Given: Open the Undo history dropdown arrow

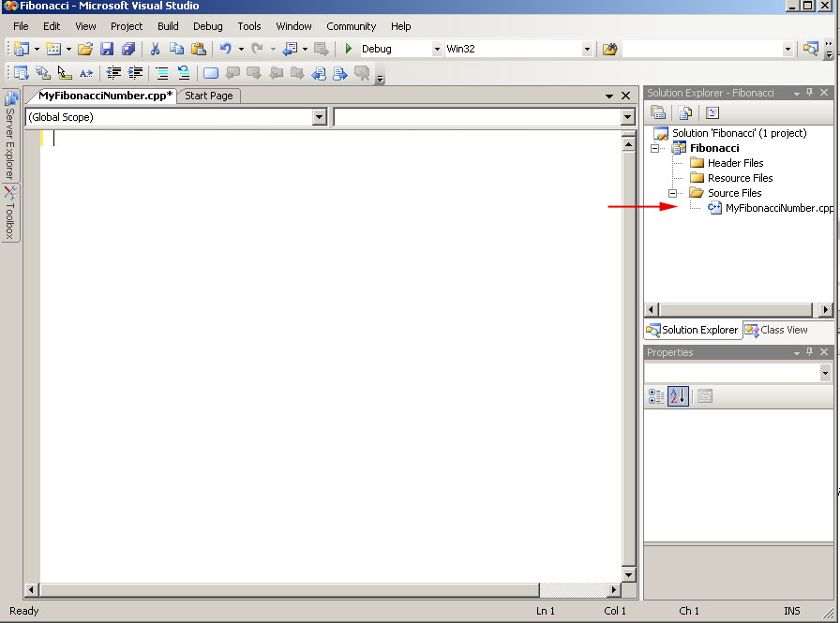Looking at the screenshot, I should point(241,49).
